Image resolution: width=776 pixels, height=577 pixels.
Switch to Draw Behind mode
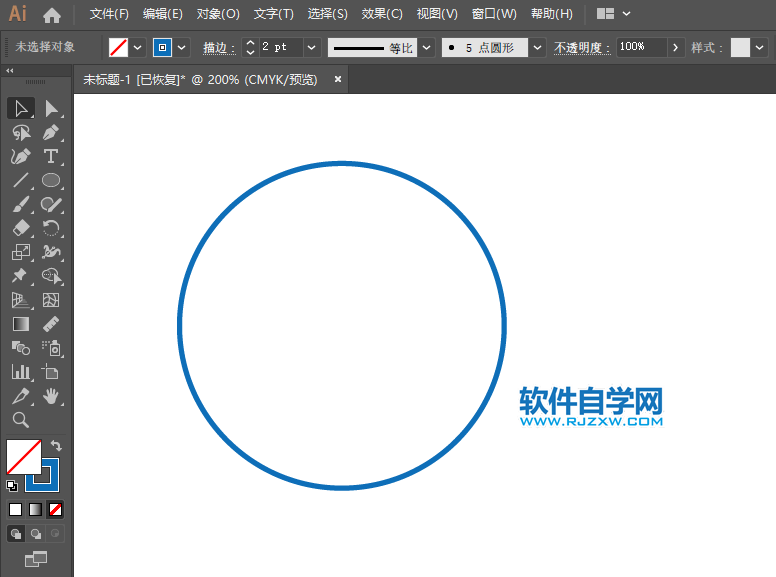(36, 534)
